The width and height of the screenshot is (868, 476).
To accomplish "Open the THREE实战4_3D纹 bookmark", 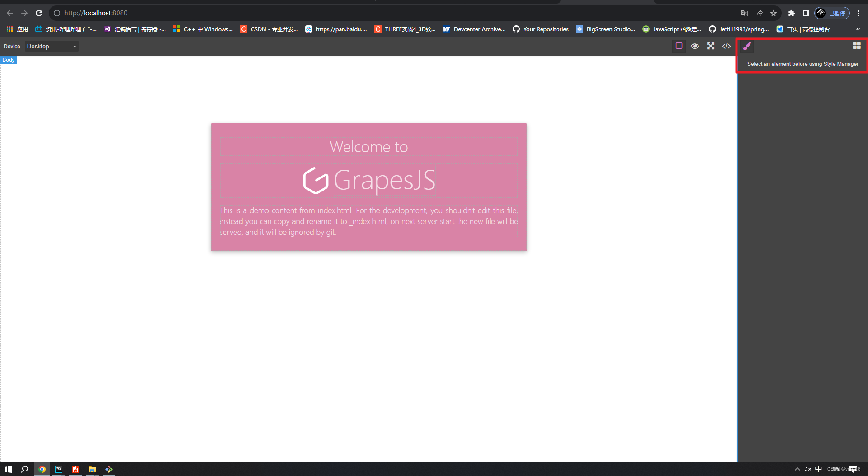I will (x=405, y=29).
